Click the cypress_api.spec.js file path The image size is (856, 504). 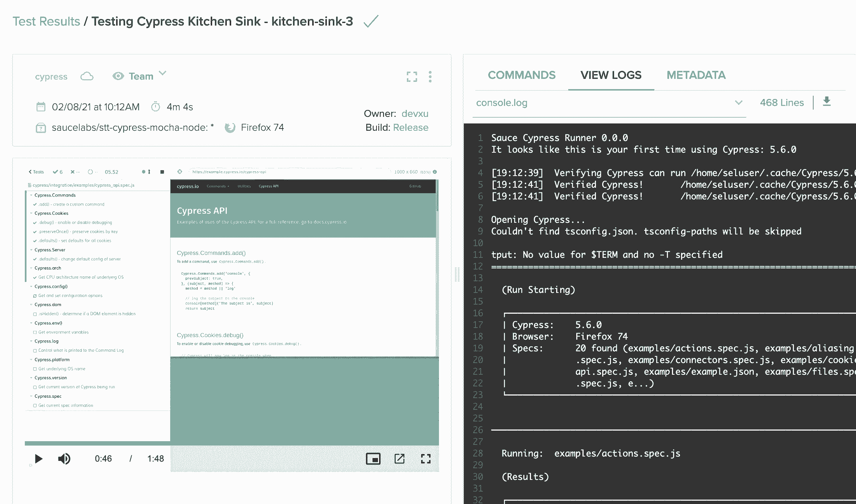coord(83,185)
